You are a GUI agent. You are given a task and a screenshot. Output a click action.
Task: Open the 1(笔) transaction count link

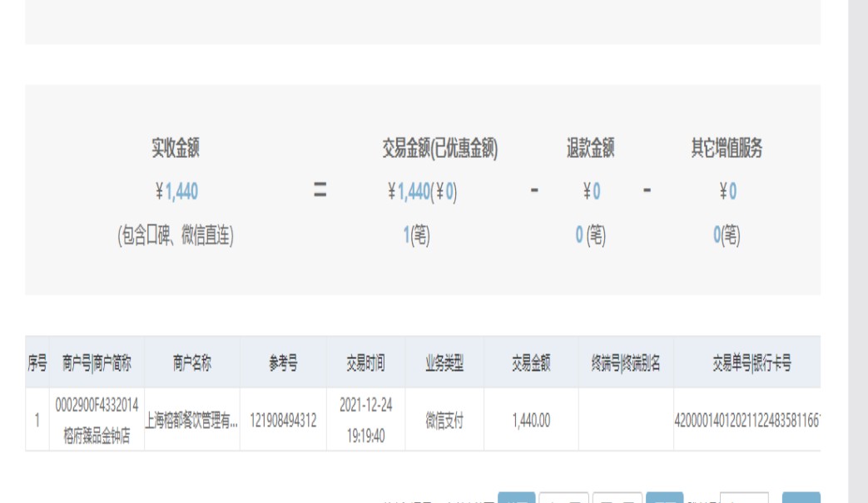[416, 236]
